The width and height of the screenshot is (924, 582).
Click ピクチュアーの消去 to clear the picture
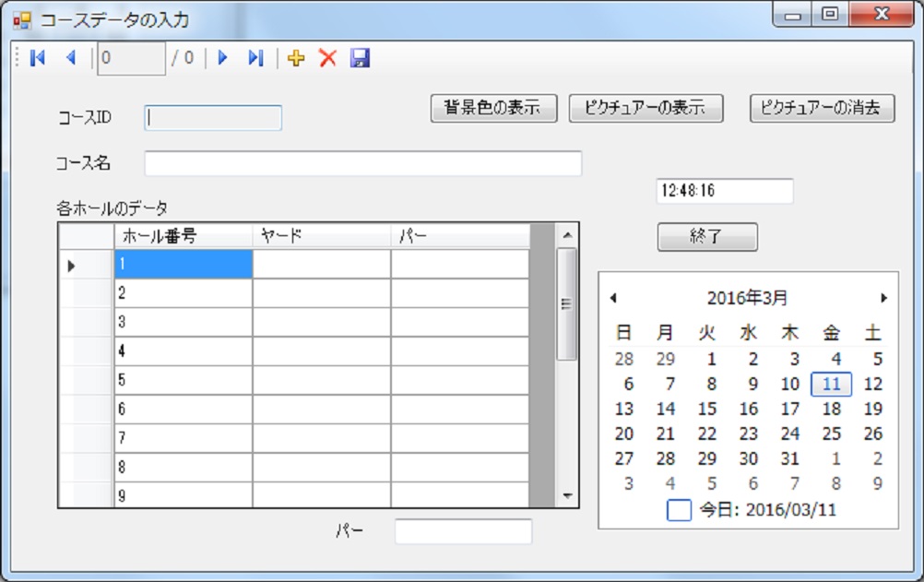click(823, 108)
